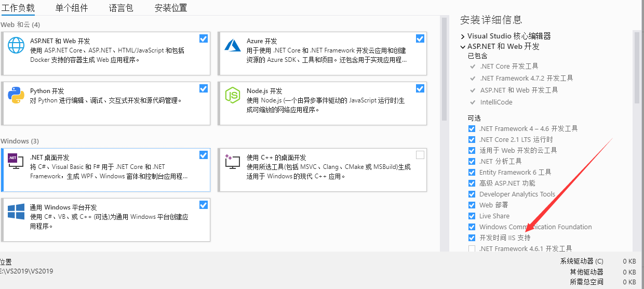Click the 所需总空间 label
The image size is (644, 289).
(587, 282)
